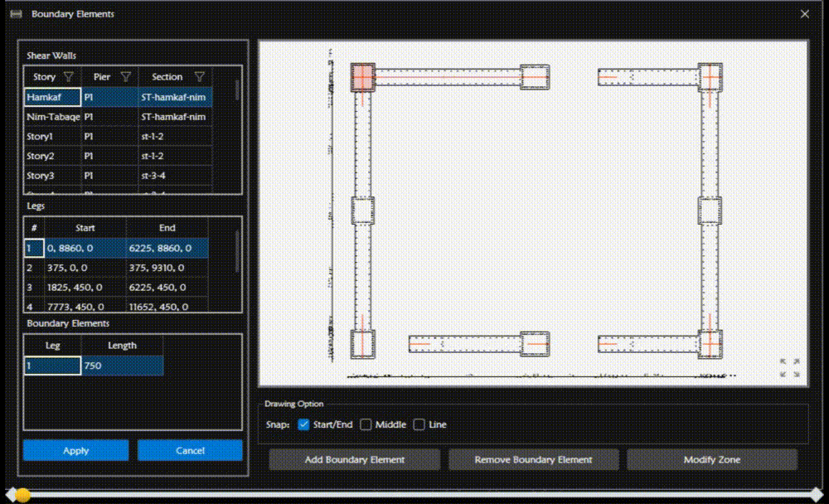Click the Boundary Elements window title icon
The image size is (829, 504).
pos(16,14)
